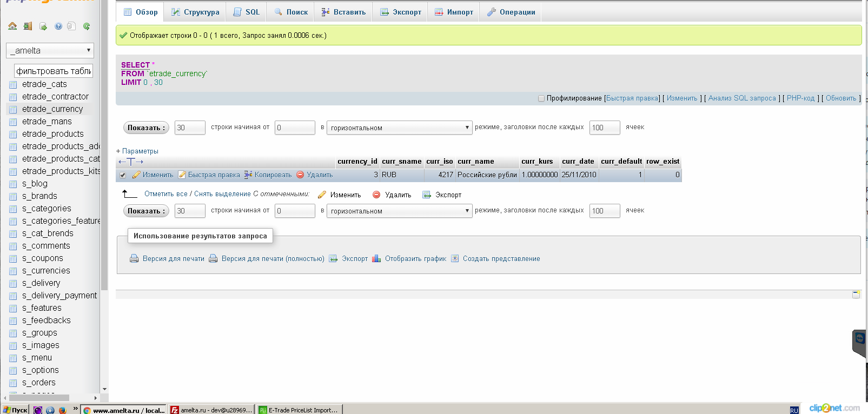Click the Обновить link
868x414 pixels.
click(841, 98)
